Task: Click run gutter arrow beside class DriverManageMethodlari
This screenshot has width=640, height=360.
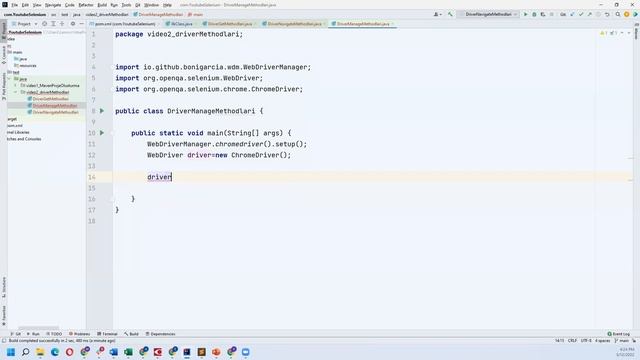Action: tap(102, 111)
